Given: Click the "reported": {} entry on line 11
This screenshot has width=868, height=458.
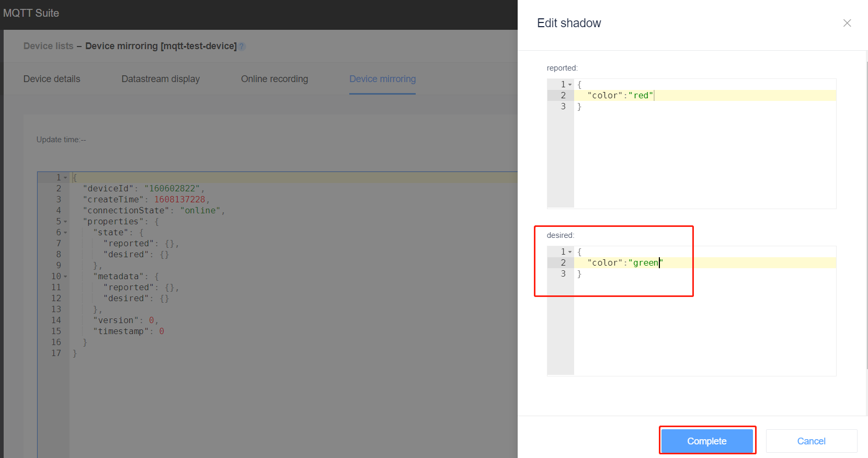Looking at the screenshot, I should coord(141,287).
